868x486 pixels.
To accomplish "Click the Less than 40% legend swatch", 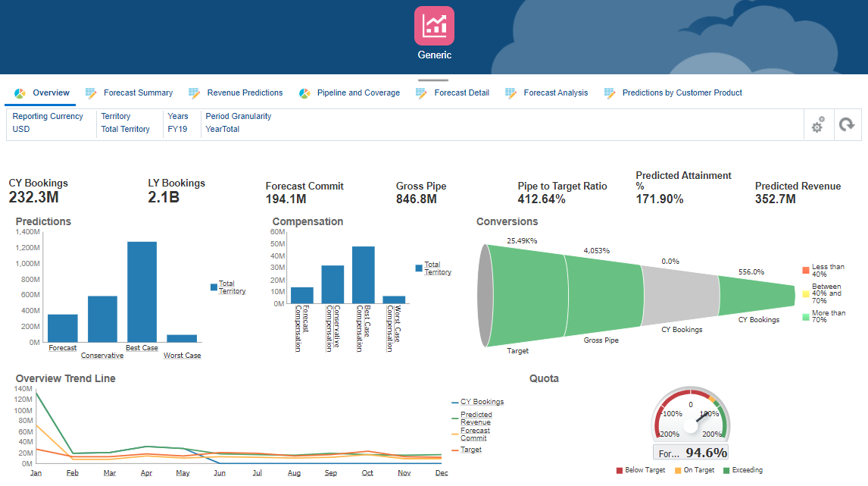I will [x=806, y=271].
